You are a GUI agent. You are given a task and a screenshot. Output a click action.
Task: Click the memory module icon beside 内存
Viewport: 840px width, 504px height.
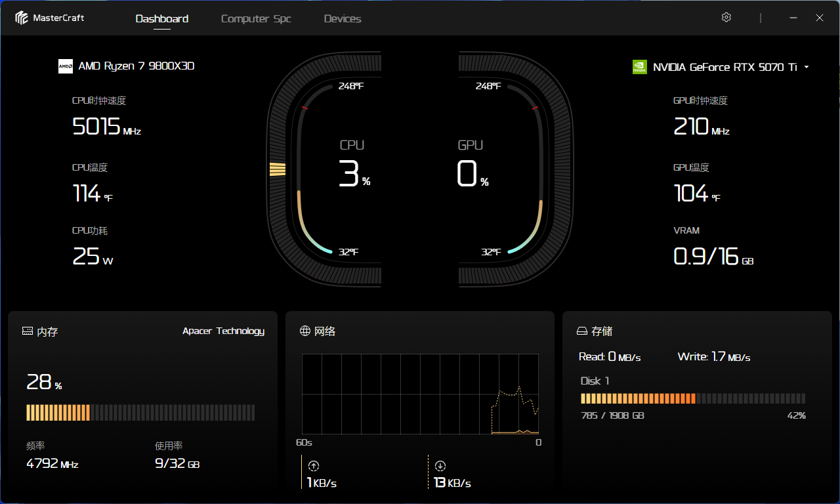(x=28, y=331)
